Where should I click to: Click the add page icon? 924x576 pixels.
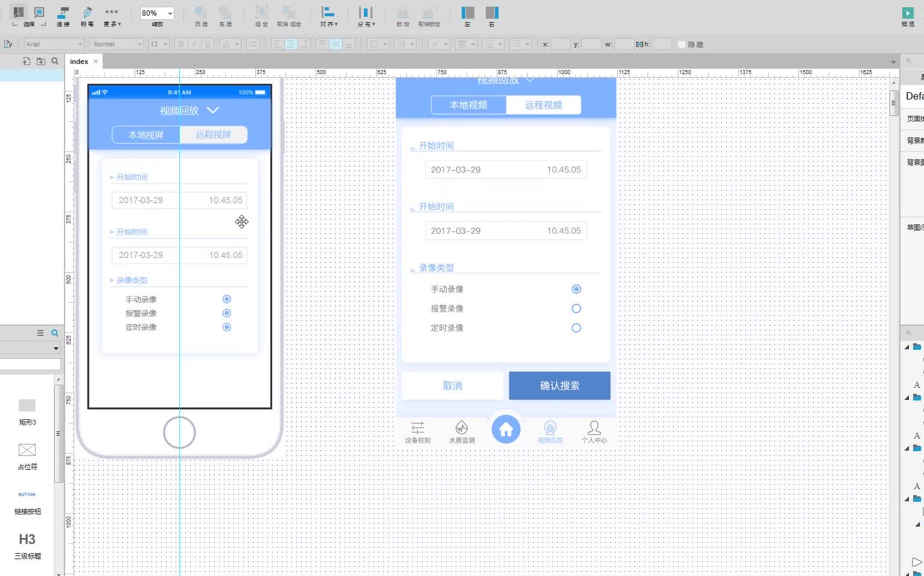click(x=27, y=61)
